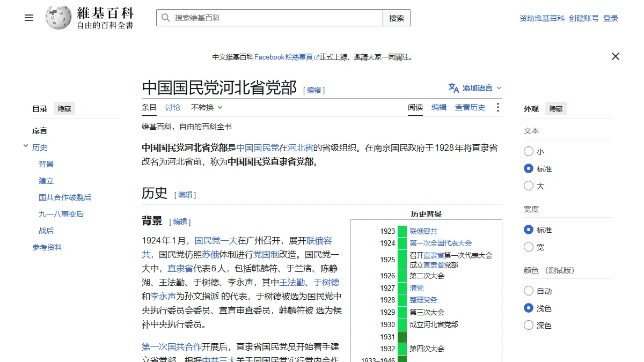Open timeline link 整理党务
The image size is (644, 362).
pyautogui.click(x=423, y=300)
